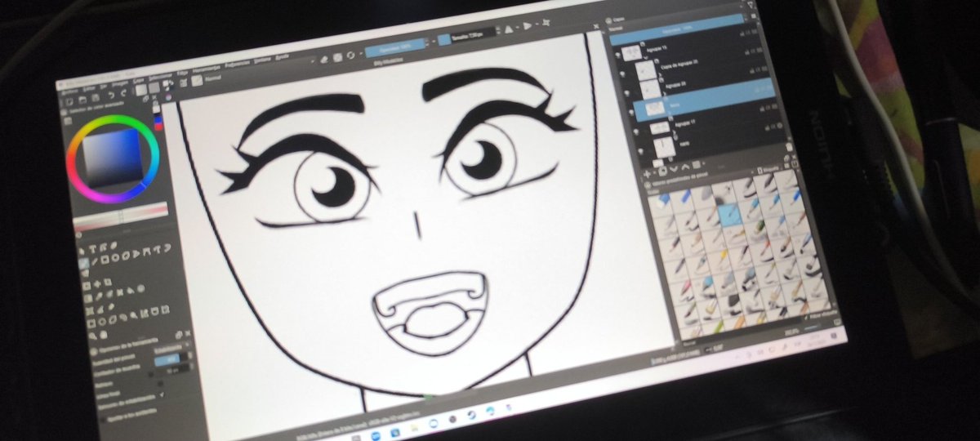Hide the Agrupar 25 layer
Image resolution: width=980 pixels, height=441 pixels.
[627, 93]
